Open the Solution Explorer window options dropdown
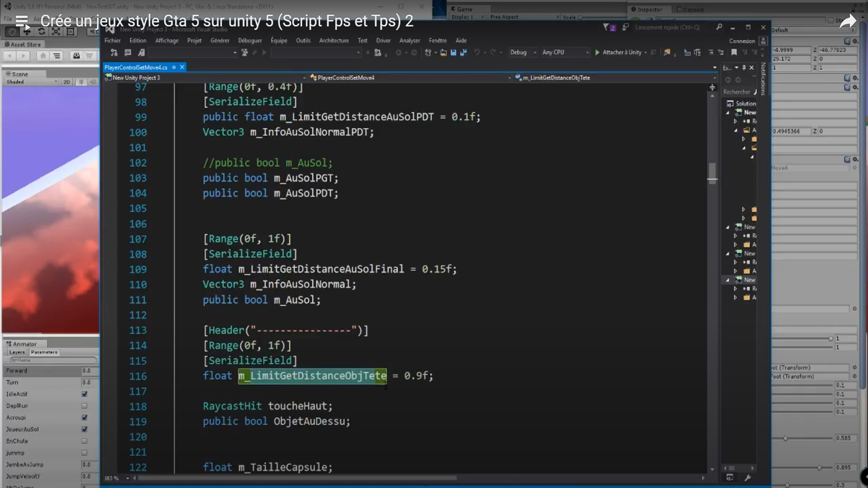The width and height of the screenshot is (868, 488). 736,68
